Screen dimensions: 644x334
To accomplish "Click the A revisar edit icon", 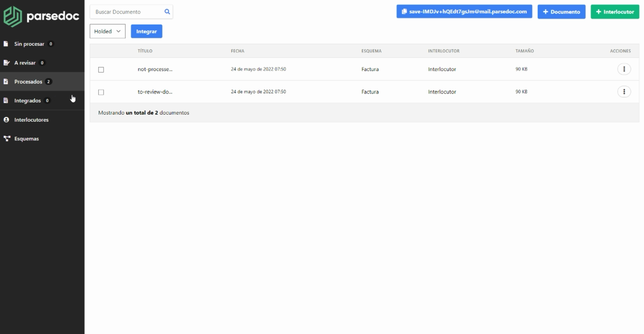I will click(7, 63).
